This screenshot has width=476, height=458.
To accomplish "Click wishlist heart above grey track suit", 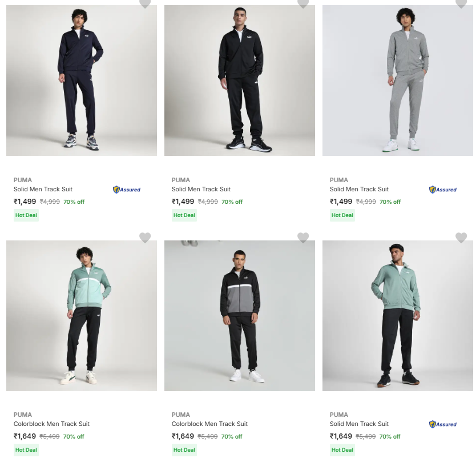I will click(x=461, y=3).
